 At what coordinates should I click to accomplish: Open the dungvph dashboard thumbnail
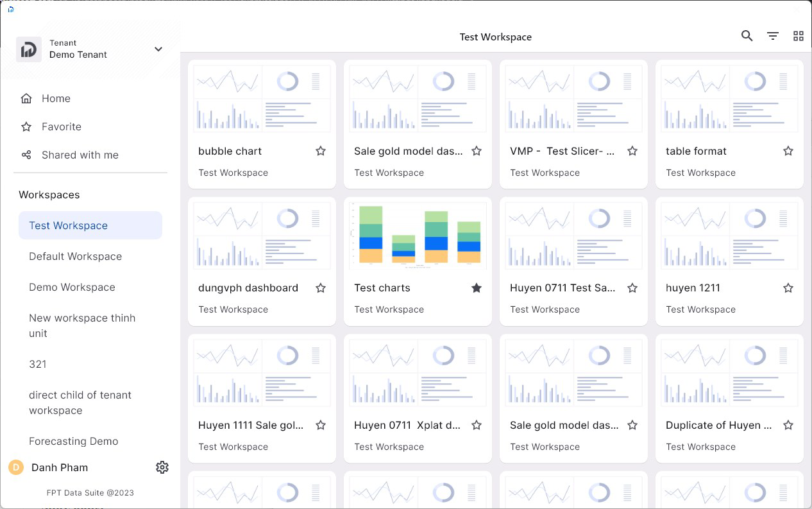[262, 235]
